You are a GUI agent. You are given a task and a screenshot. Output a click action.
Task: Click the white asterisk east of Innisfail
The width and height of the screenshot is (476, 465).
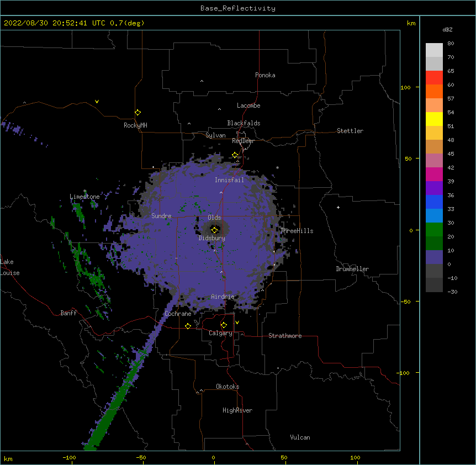coord(277,167)
